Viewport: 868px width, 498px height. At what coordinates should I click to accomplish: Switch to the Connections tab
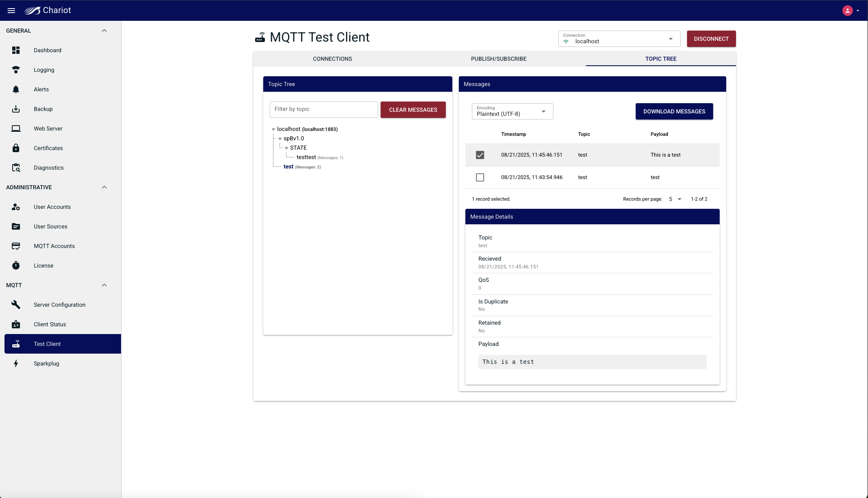[332, 59]
